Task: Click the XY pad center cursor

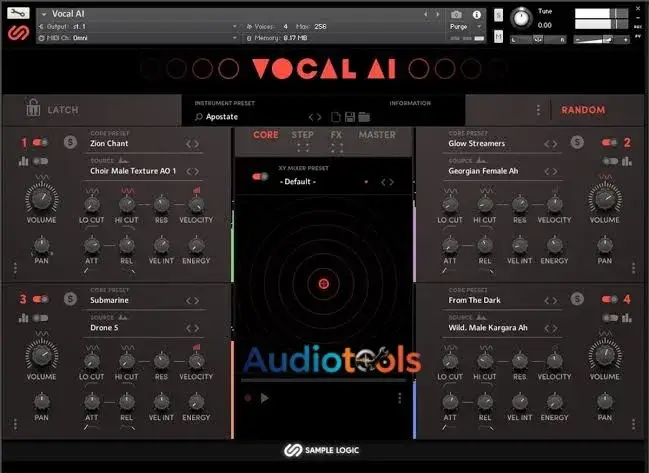Action: pyautogui.click(x=324, y=283)
